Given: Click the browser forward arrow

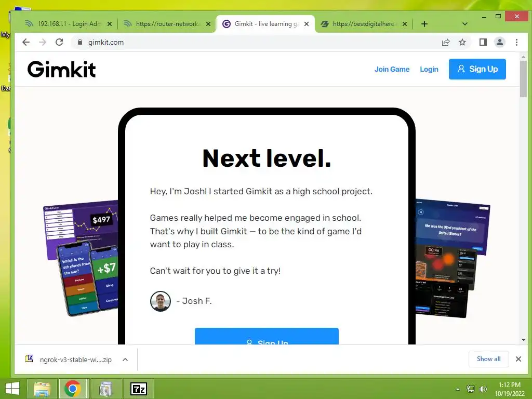Looking at the screenshot, I should pos(43,42).
